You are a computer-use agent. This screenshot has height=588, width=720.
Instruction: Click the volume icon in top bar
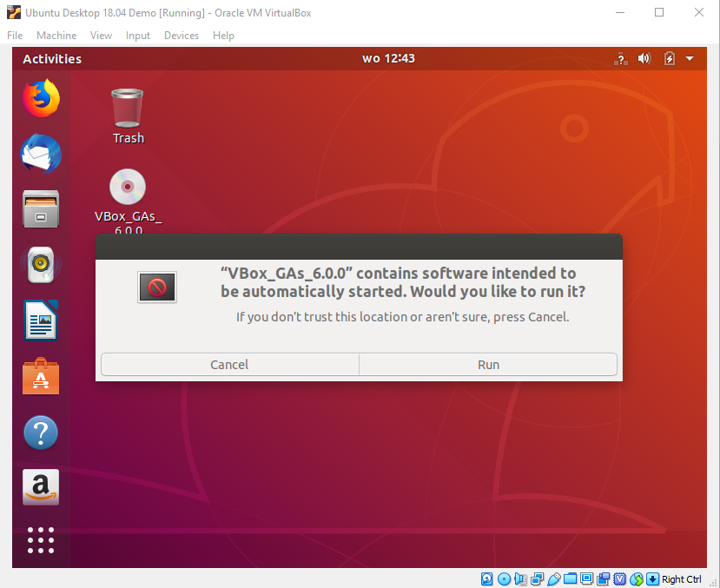coord(644,58)
